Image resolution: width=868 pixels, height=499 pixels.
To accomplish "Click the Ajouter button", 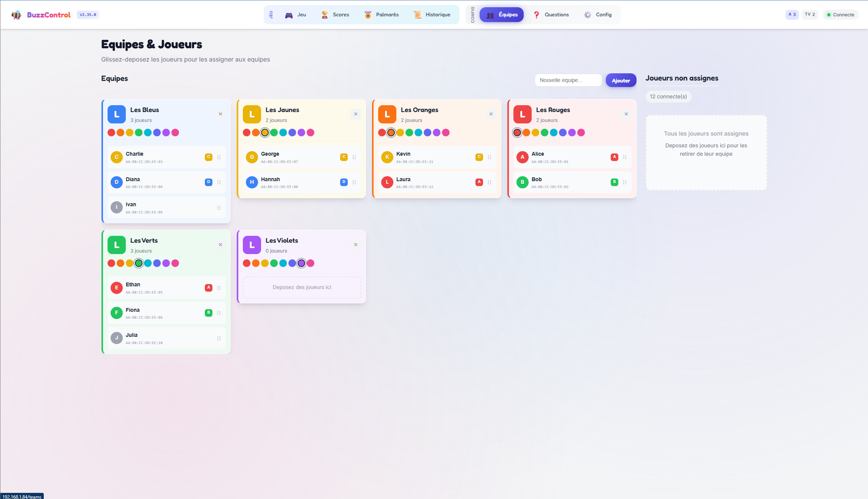I will pos(621,80).
